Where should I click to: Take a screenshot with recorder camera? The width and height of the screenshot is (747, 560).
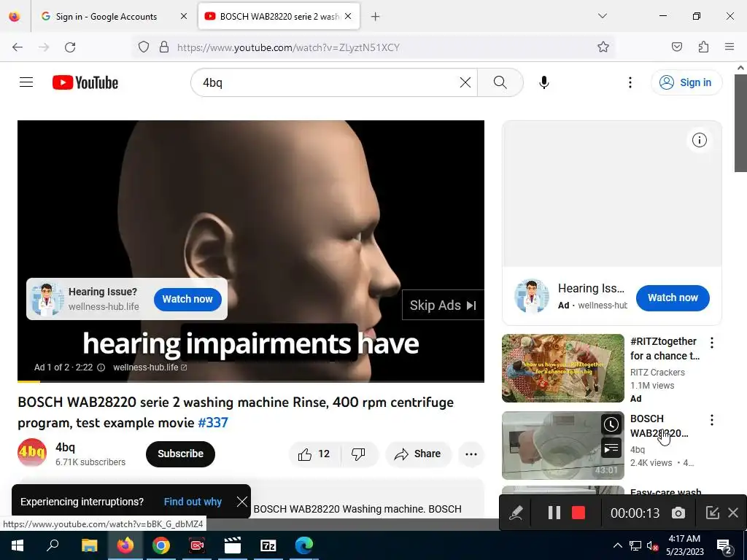pyautogui.click(x=678, y=513)
